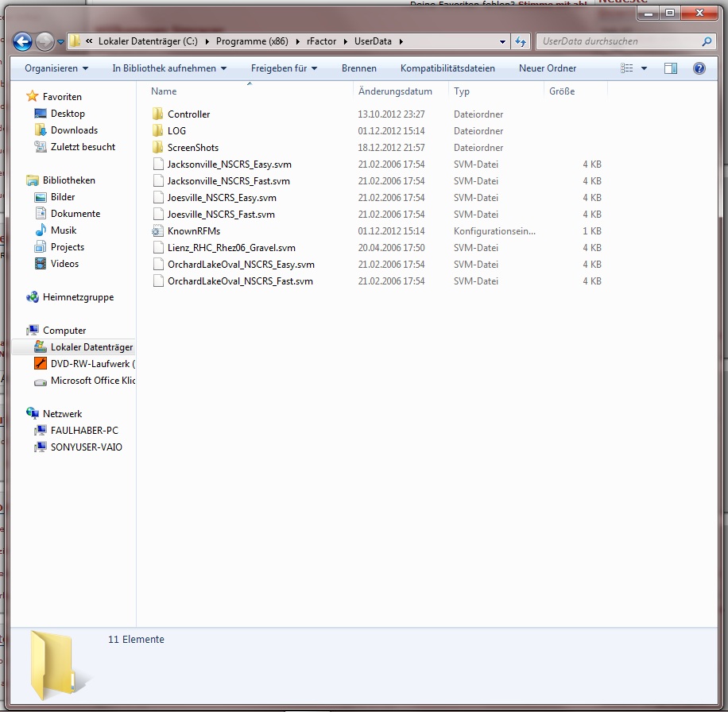Open the help question mark icon
This screenshot has width=728, height=712.
(x=699, y=68)
